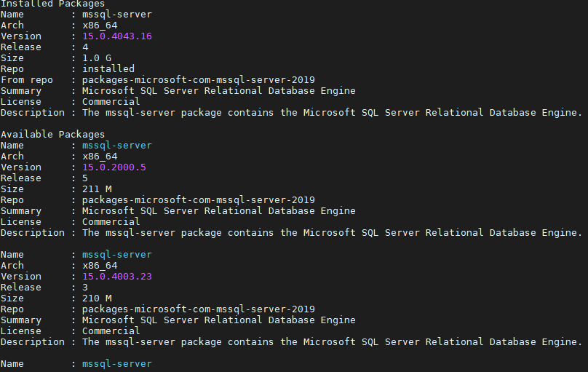Click the repo value "installed"
This screenshot has height=372, width=588.
108,69
